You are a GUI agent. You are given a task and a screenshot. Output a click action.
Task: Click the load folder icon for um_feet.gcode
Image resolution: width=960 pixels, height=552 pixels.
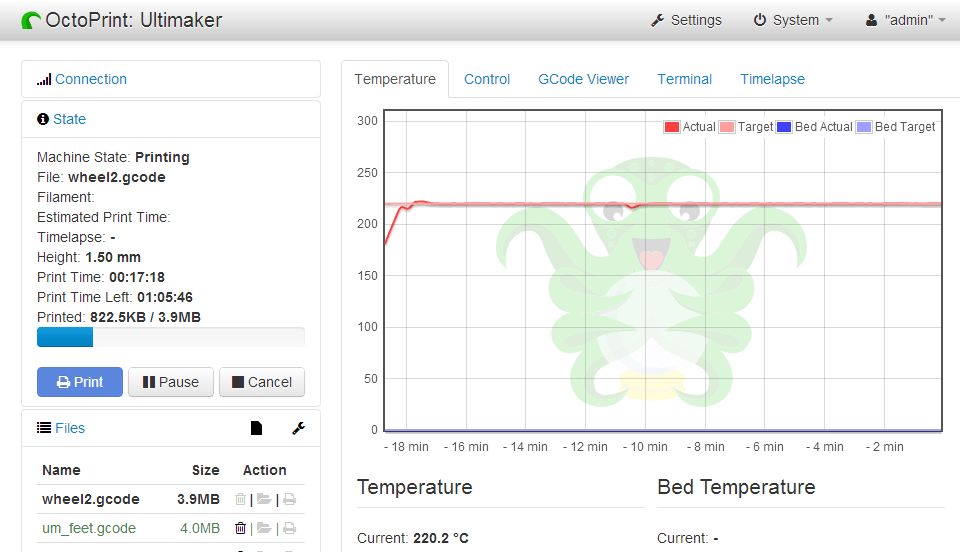(264, 528)
